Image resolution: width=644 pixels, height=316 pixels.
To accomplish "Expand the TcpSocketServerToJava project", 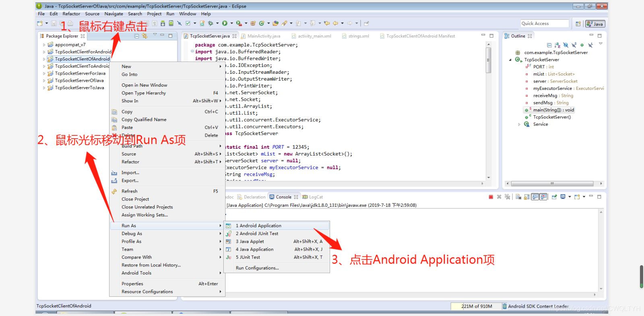I will (44, 88).
